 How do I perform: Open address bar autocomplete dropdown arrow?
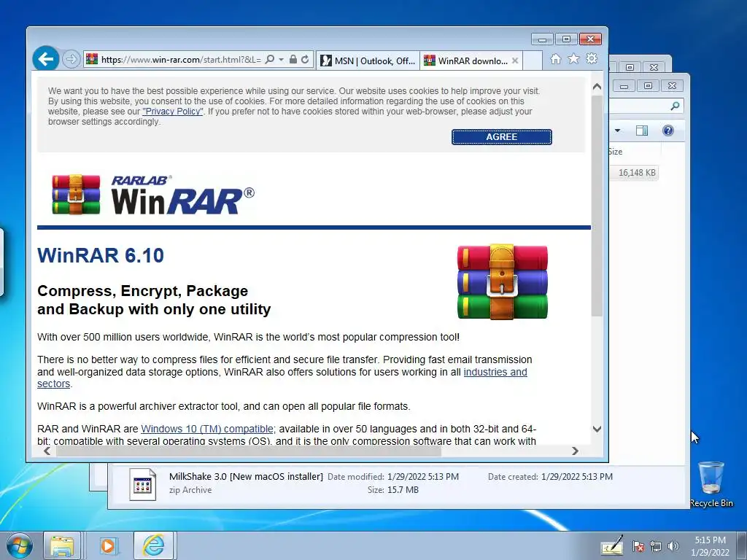click(281, 60)
